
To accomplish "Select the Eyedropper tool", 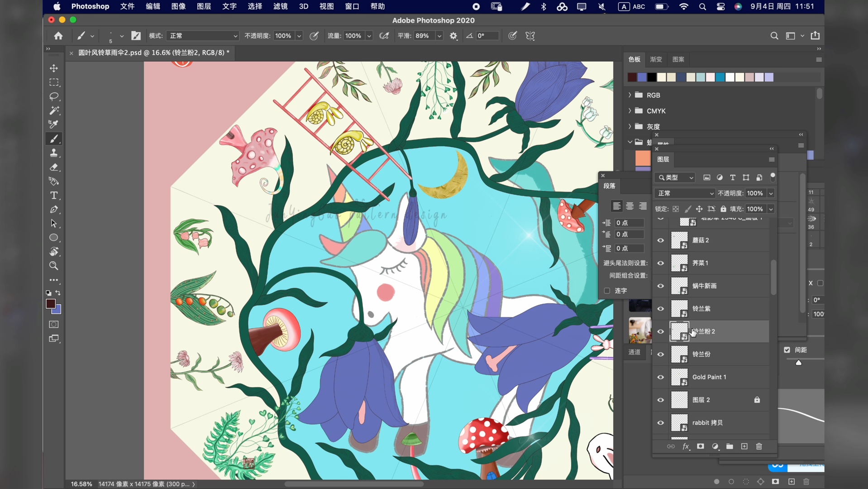I will (54, 125).
